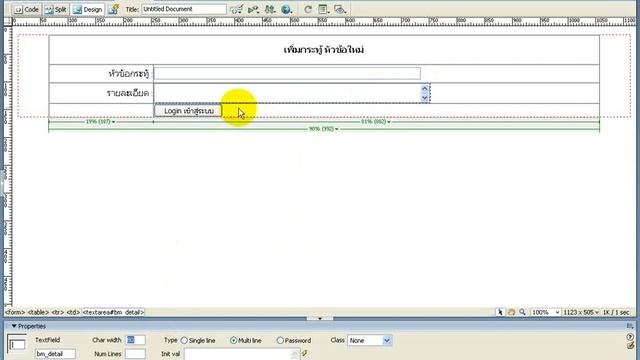Choose the Select tool arrow icon
This screenshot has height=360, width=640.
point(500,312)
